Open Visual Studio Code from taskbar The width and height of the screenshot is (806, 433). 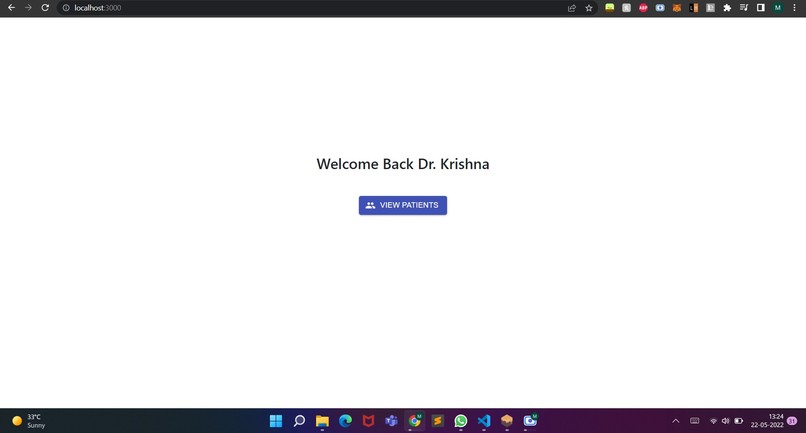tap(484, 421)
